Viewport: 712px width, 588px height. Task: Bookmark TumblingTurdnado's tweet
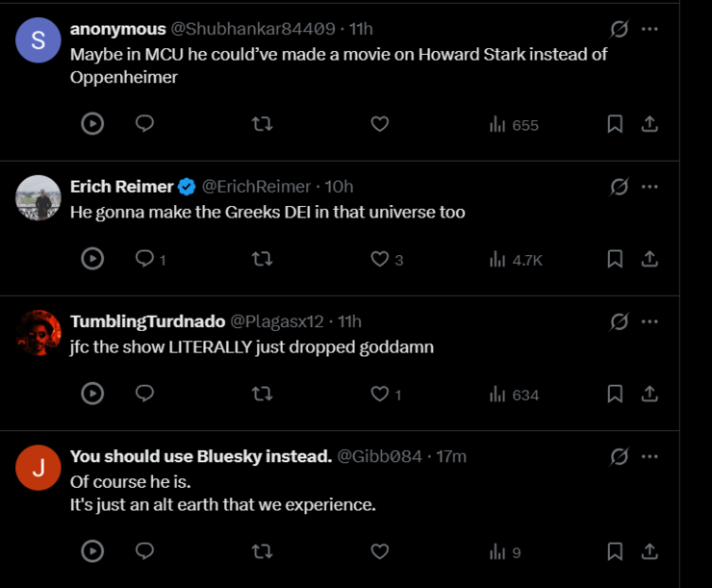tap(615, 394)
